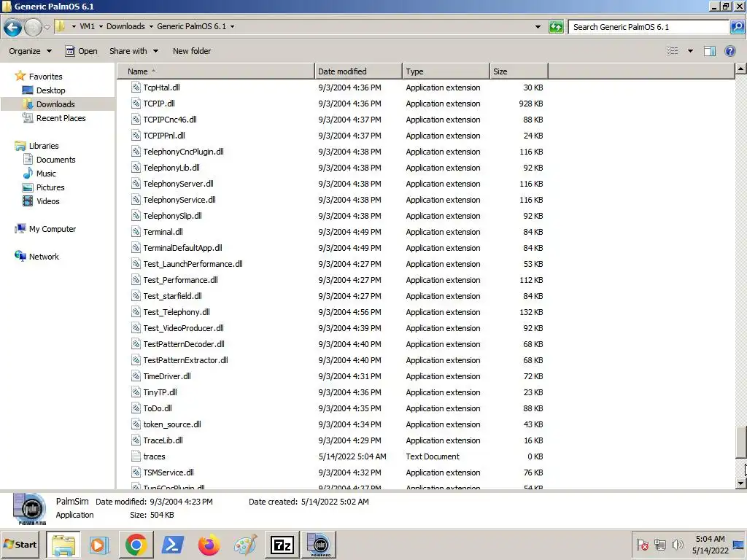Expand the breadcrumb arrow before VM1
The image size is (747, 560).
(x=74, y=27)
